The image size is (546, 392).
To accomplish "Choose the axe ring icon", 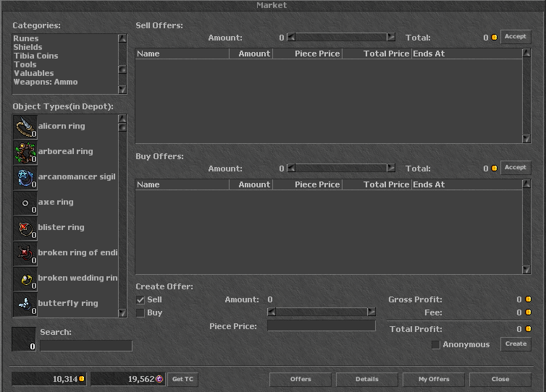I will 25,203.
